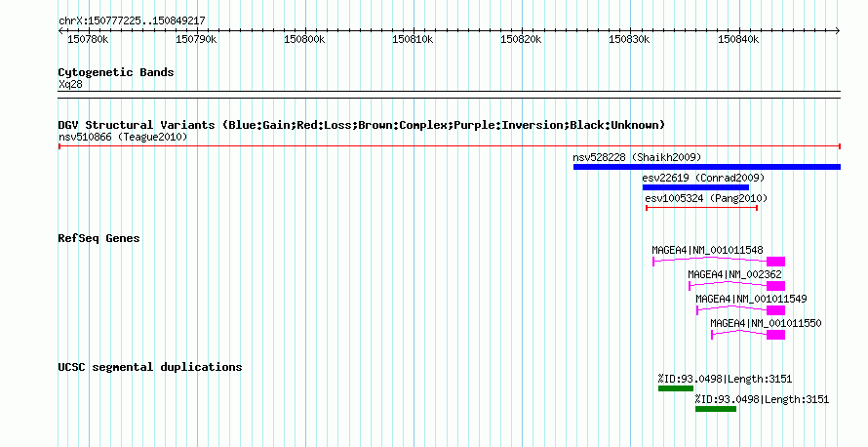This screenshot has width=868, height=447.
Task: Open MAGEA4|NM_001011548 transcript label
Action: (707, 251)
